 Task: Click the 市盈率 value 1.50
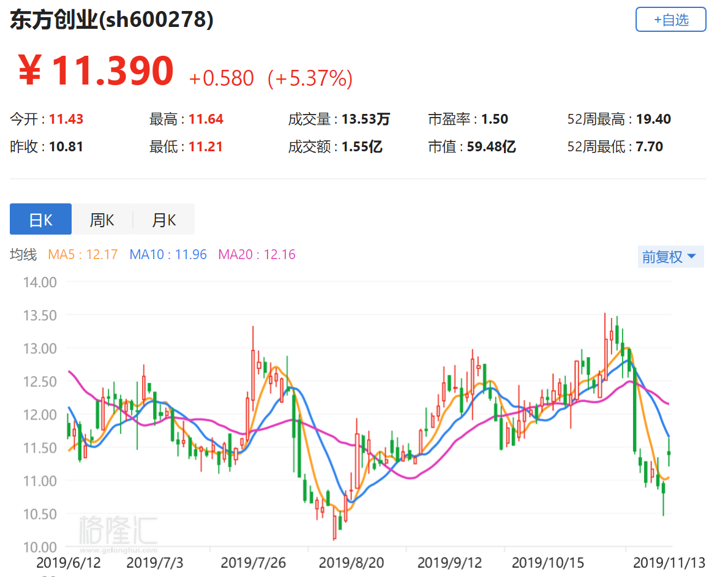click(x=495, y=119)
